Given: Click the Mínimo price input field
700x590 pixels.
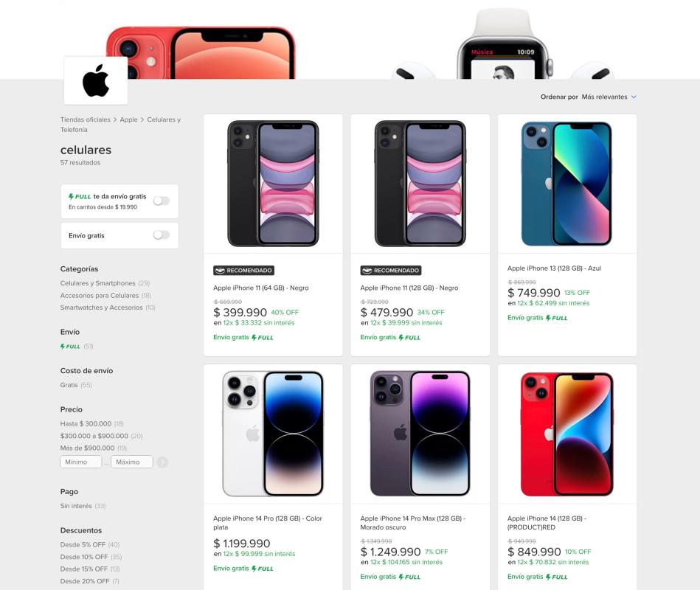Looking at the screenshot, I should pyautogui.click(x=81, y=462).
